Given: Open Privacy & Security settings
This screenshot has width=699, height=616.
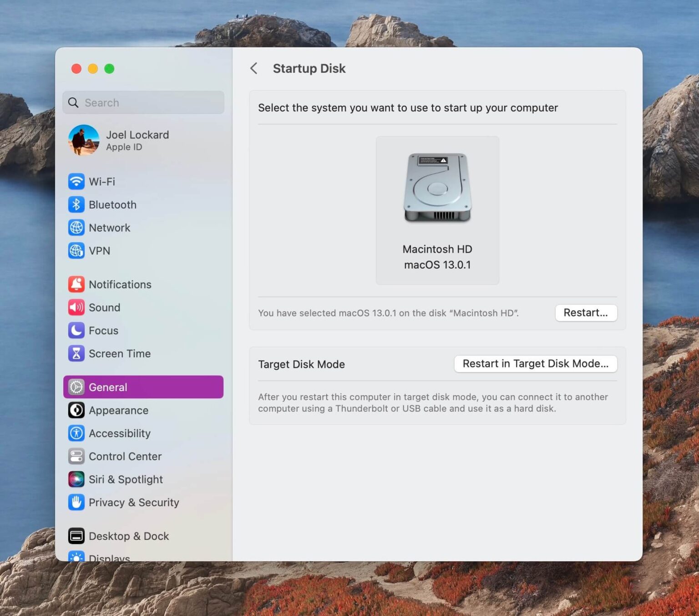Looking at the screenshot, I should click(x=133, y=502).
